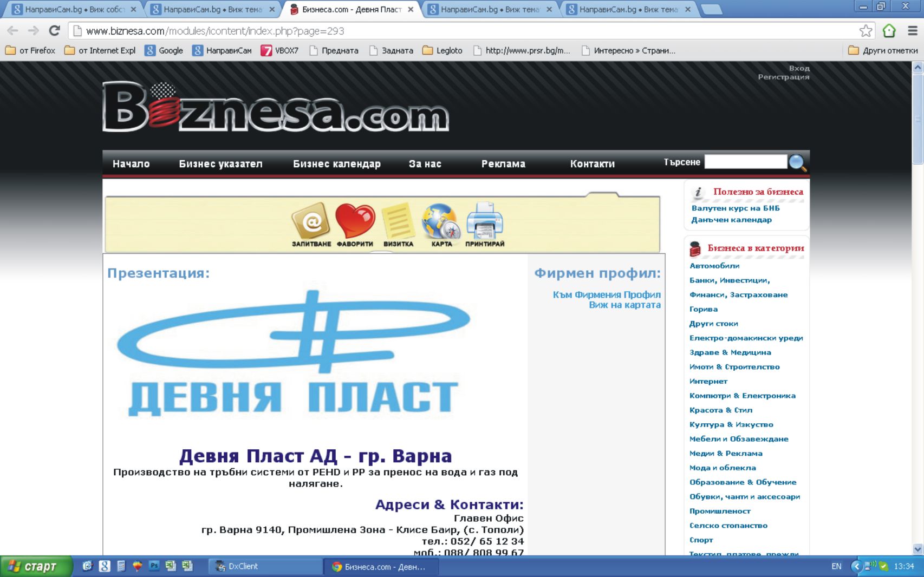Click inside the Търсене search field
Image resolution: width=924 pixels, height=577 pixels.
(745, 162)
